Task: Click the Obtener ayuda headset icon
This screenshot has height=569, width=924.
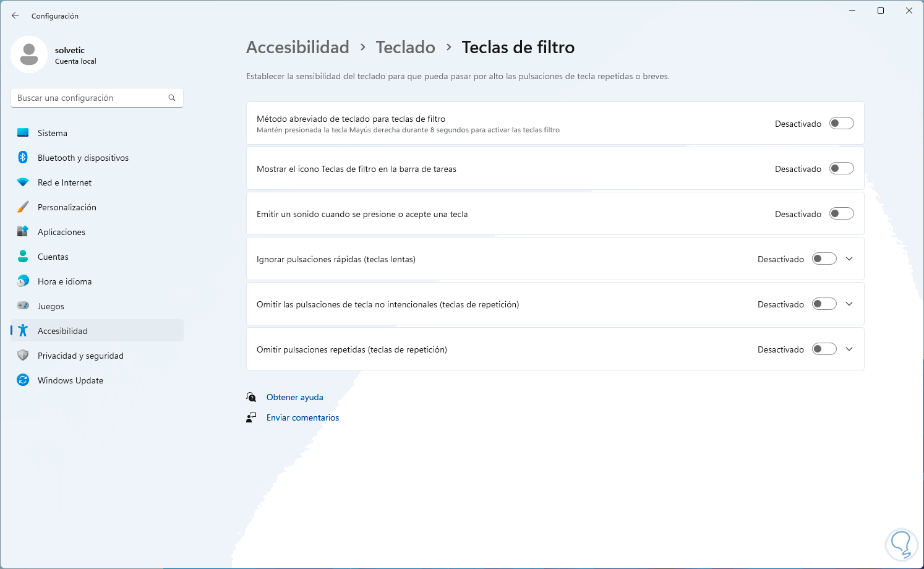Action: coord(251,397)
